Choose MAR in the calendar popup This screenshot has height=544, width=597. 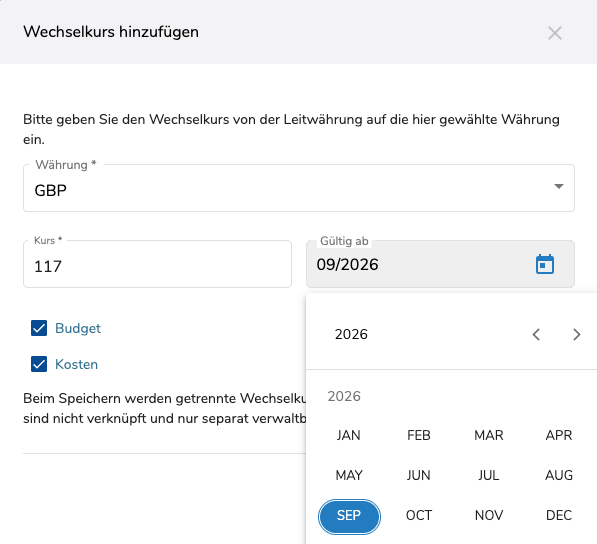pyautogui.click(x=489, y=435)
